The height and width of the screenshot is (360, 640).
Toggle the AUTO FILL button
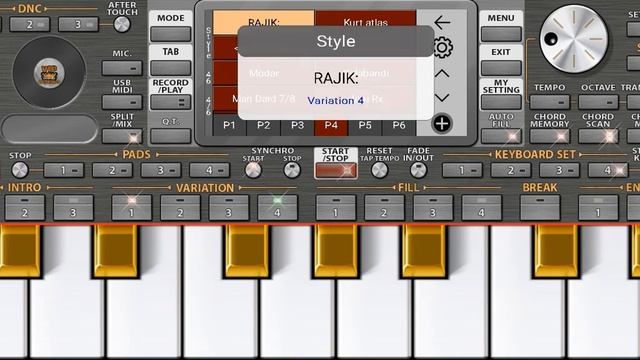pyautogui.click(x=501, y=136)
